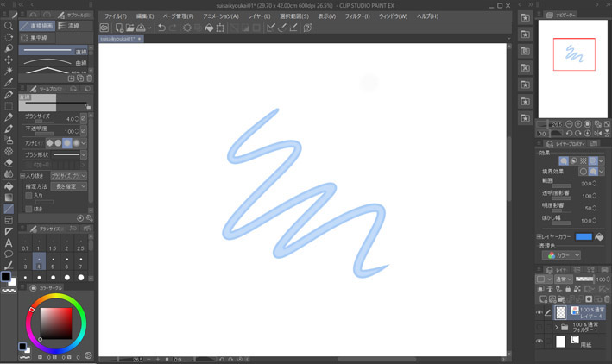Click the Undo arrow in command bar

(162, 28)
